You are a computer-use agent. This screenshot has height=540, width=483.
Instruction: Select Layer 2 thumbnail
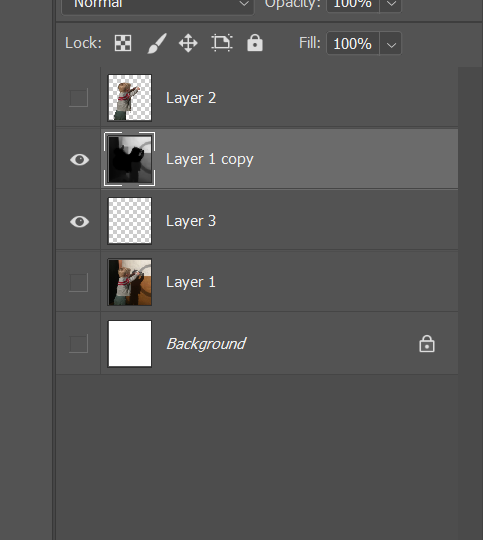click(x=130, y=97)
